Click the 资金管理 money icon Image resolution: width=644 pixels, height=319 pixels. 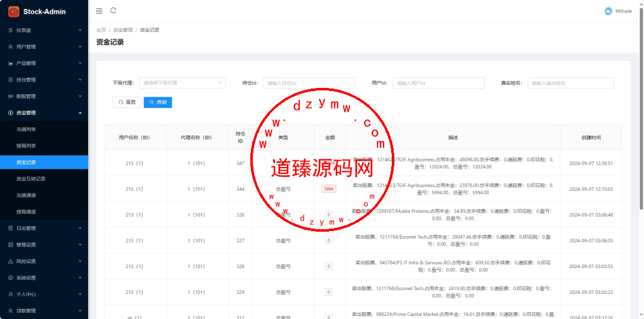[x=11, y=113]
